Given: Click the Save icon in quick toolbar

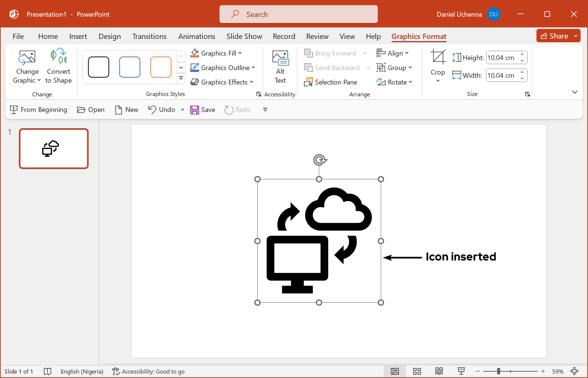Looking at the screenshot, I should click(x=195, y=110).
